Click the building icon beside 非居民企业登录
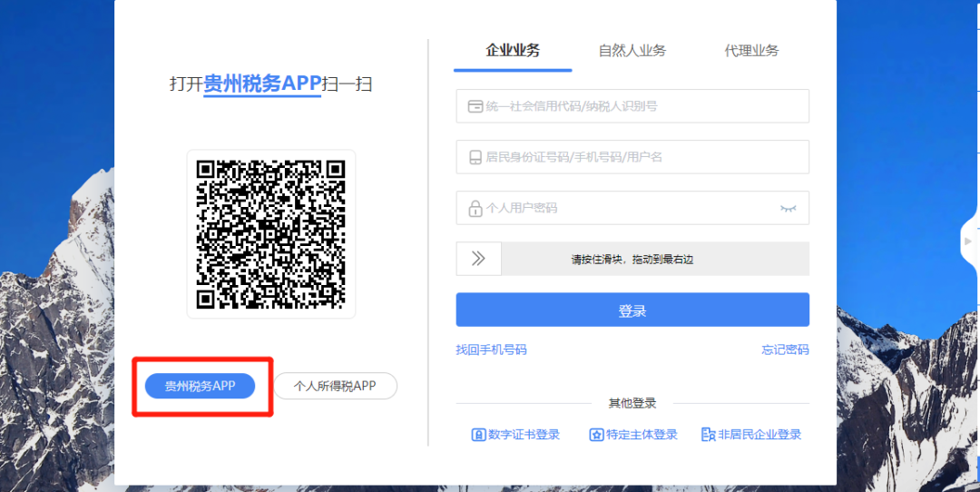 click(708, 435)
